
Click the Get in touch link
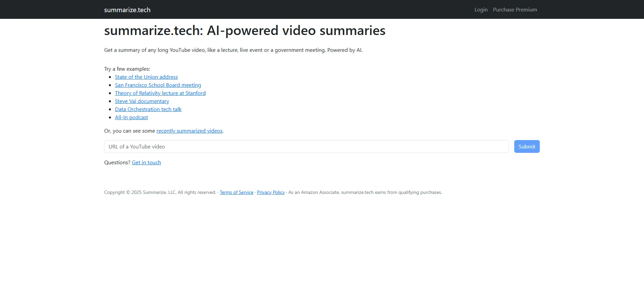(146, 163)
